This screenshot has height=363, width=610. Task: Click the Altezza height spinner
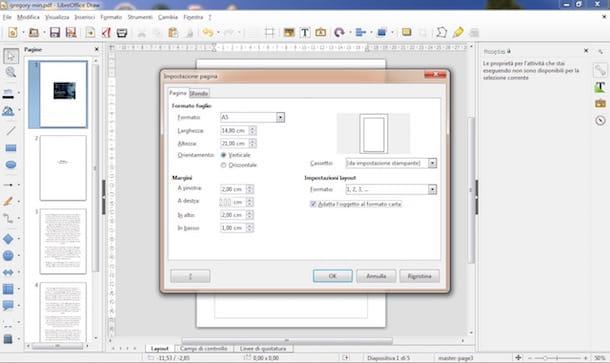click(252, 144)
